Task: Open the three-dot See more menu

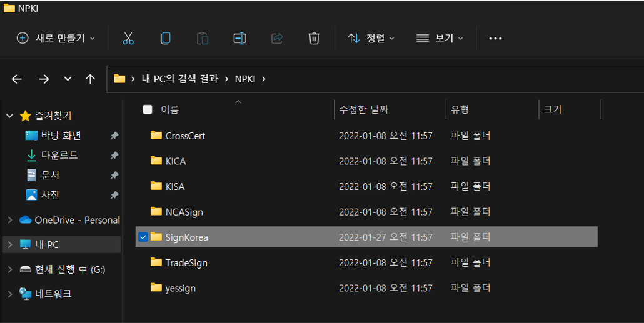Action: [495, 39]
